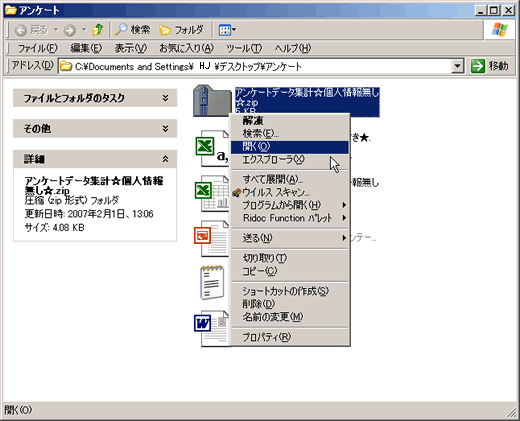
Task: Open the view mode icon dropdown
Action: tap(227, 30)
